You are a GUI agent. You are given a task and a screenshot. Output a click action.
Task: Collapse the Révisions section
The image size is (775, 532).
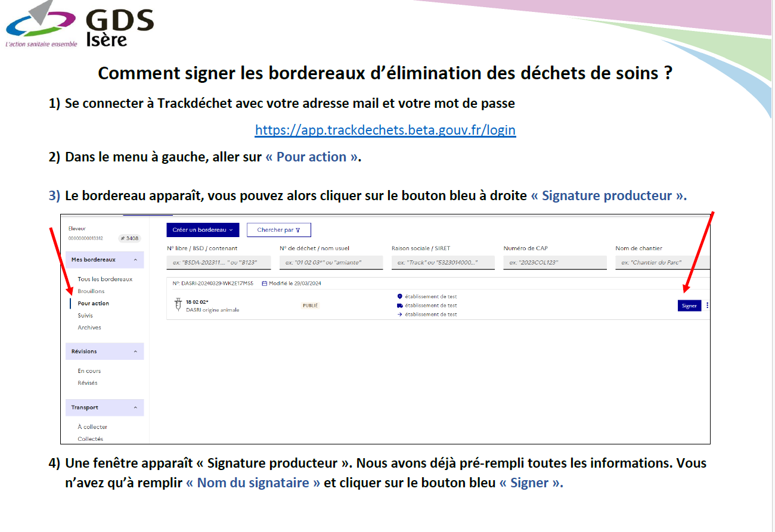click(135, 351)
